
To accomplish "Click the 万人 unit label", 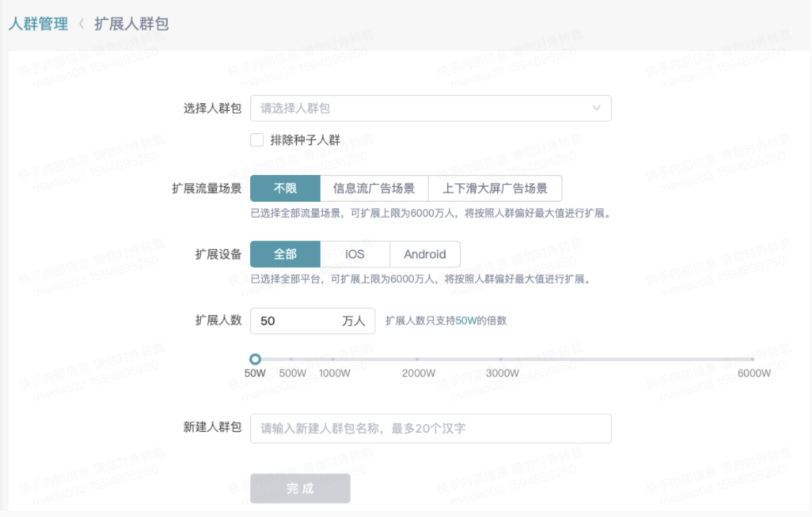I will click(353, 321).
